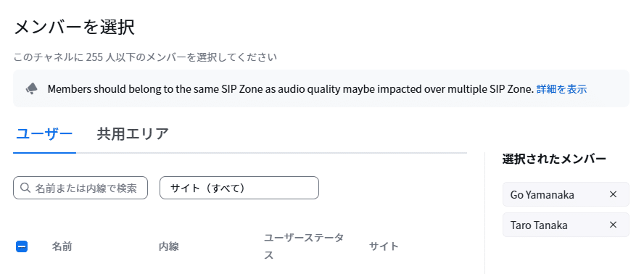Click the 選択されたメンバー heading
644x274 pixels.
coord(554,159)
